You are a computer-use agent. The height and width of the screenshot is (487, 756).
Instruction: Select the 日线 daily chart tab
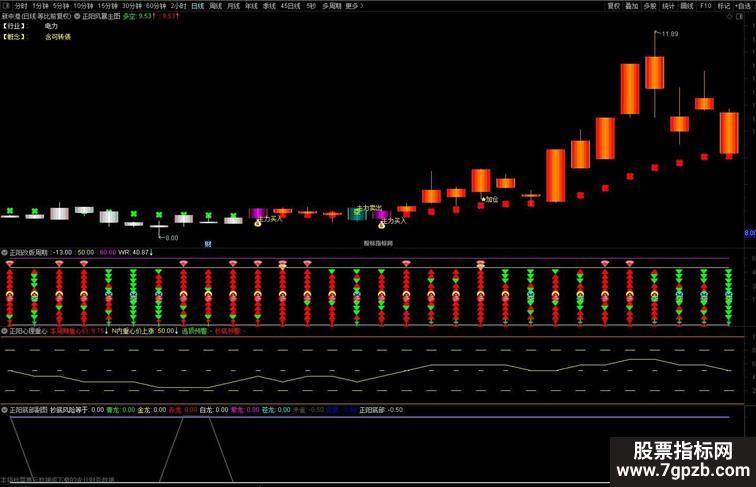198,6
